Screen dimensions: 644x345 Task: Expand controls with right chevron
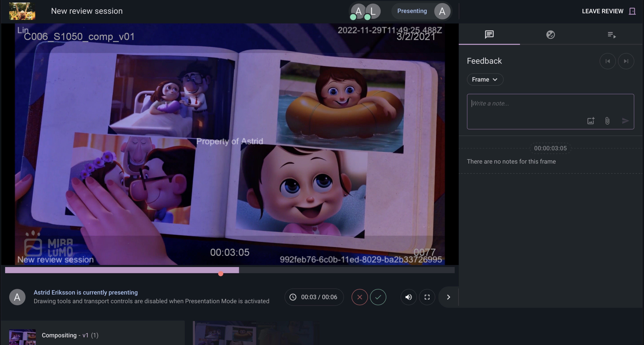click(x=448, y=297)
